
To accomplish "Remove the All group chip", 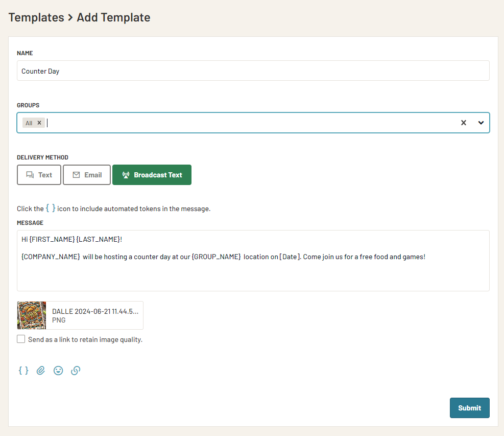I will pyautogui.click(x=40, y=122).
